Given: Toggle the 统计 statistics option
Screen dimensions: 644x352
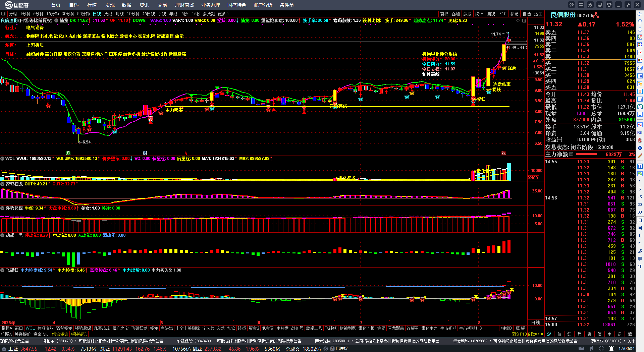Looking at the screenshot, I should coord(479,14).
